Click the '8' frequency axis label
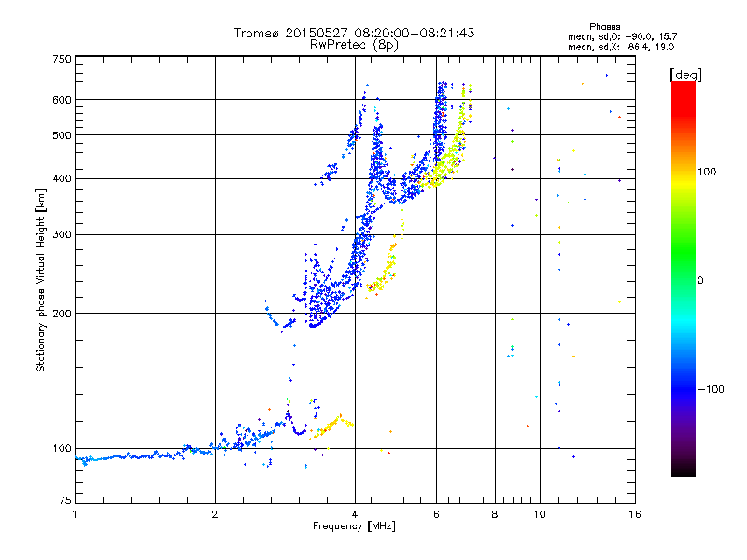This screenshot has height=560, width=747. pyautogui.click(x=495, y=514)
